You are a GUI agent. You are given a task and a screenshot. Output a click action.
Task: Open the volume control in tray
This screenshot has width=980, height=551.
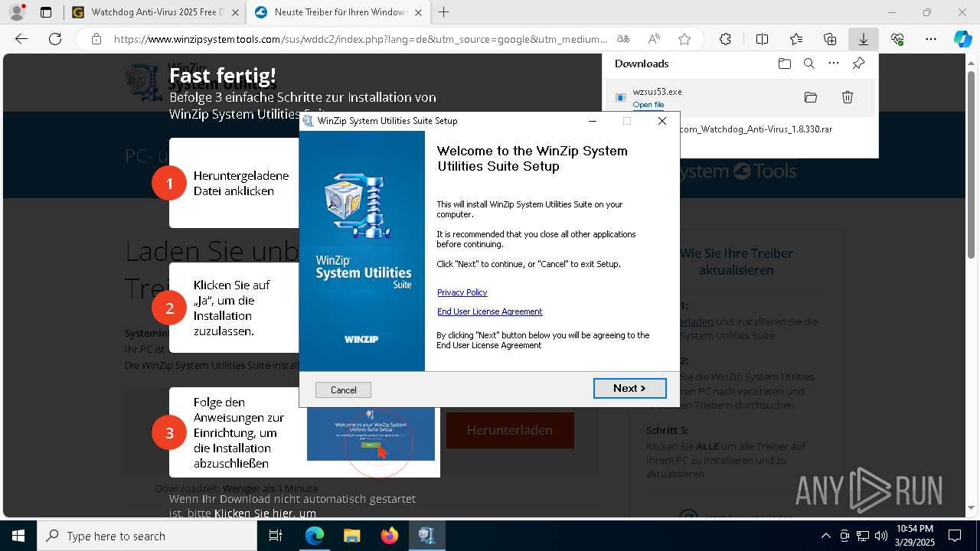click(881, 536)
